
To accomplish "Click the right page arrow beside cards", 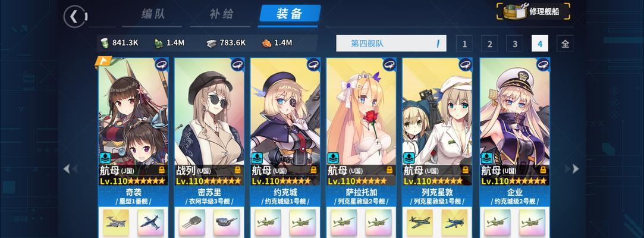I will tap(574, 168).
